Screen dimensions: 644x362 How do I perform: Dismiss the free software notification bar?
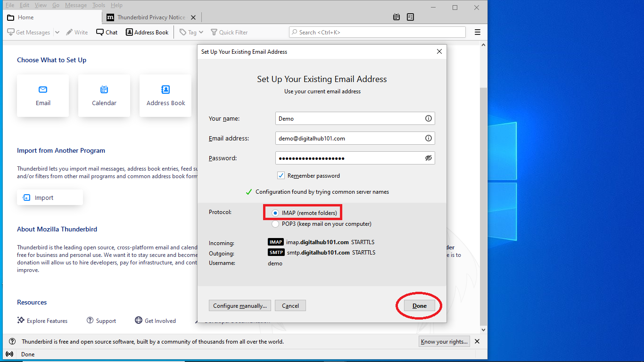click(x=477, y=341)
